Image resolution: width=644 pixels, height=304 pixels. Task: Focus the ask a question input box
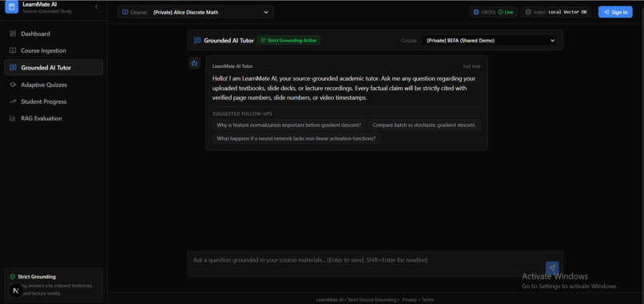375,264
